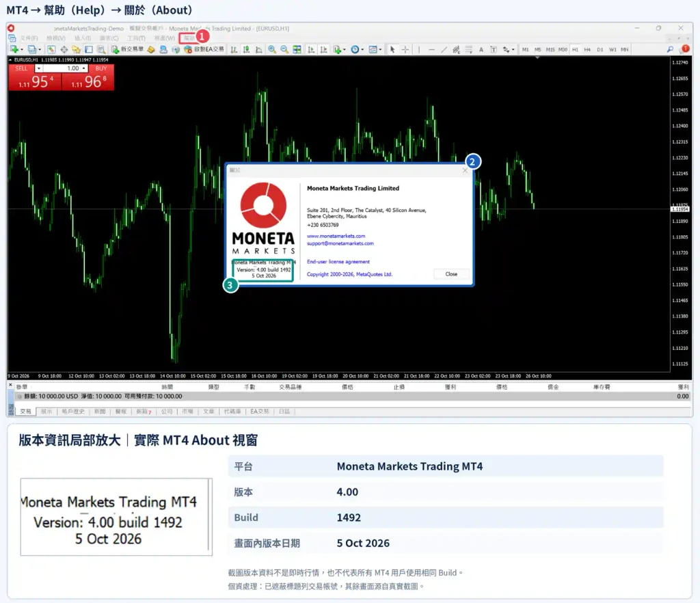Toggle the 啟動EA交易 auto-trading button
The height and width of the screenshot is (603, 700).
coord(203,49)
